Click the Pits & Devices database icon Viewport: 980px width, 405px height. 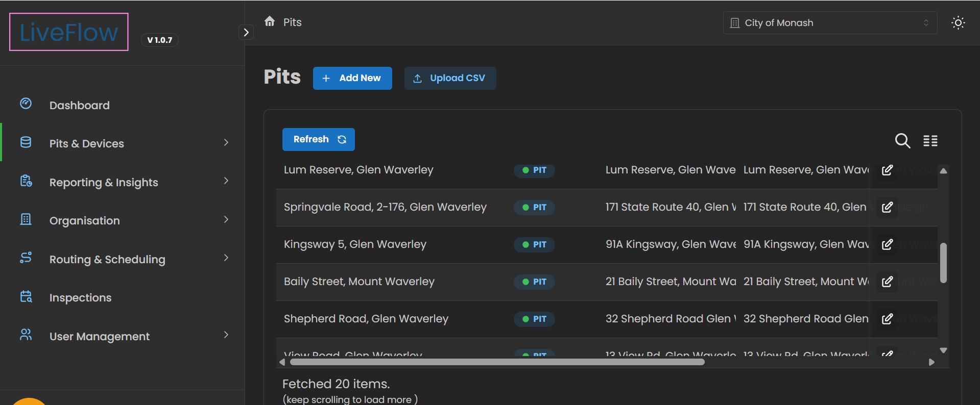pyautogui.click(x=26, y=142)
